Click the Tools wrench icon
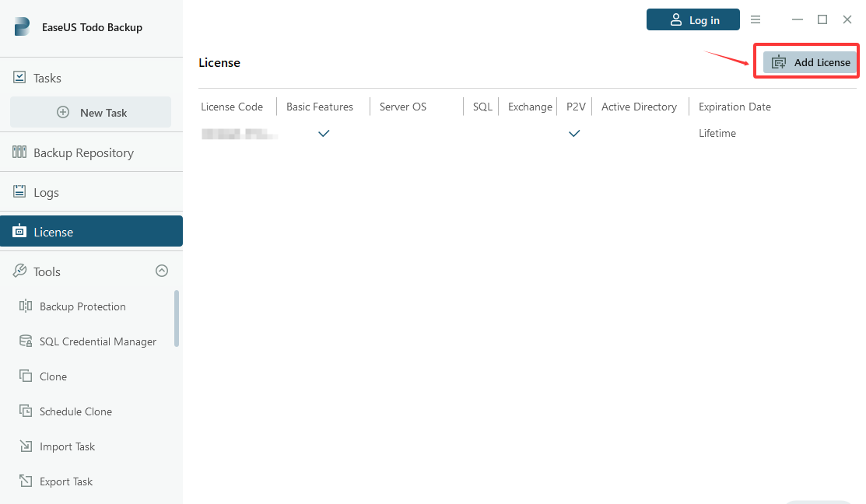The height and width of the screenshot is (504, 866). coord(19,271)
